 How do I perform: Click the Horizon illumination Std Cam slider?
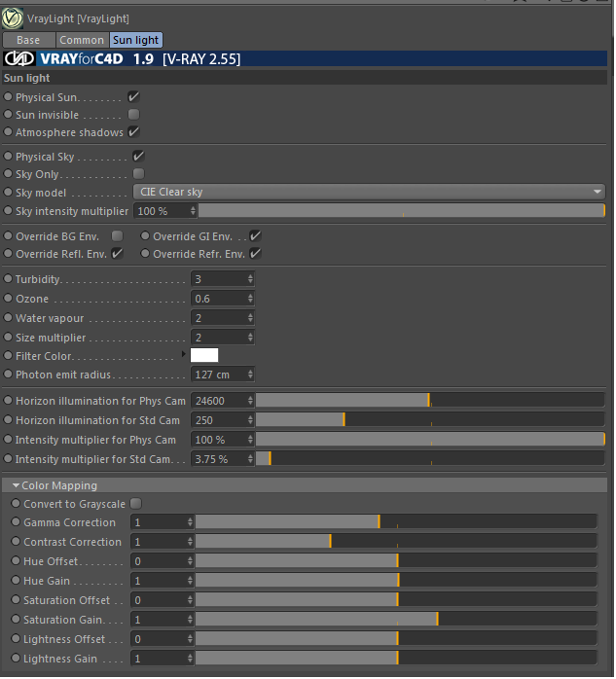pos(430,420)
